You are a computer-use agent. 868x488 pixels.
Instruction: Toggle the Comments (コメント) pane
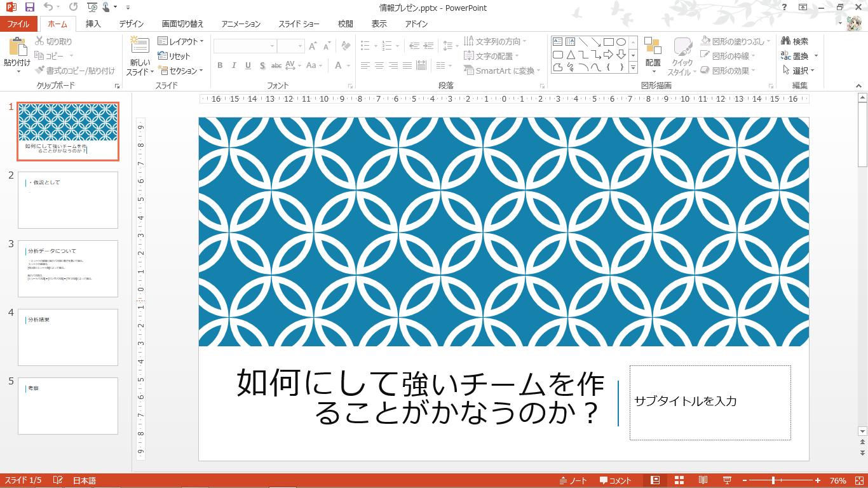coord(616,480)
